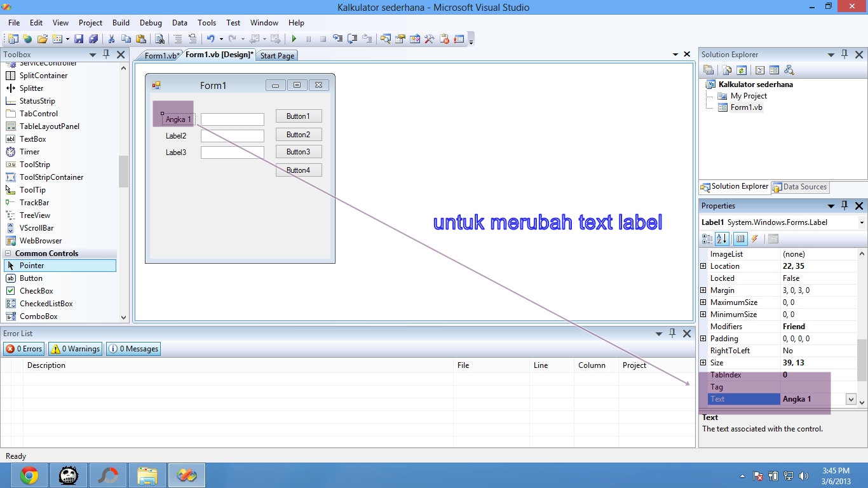
Task: Toggle the 0 Messages filter in Error List
Action: click(x=133, y=348)
